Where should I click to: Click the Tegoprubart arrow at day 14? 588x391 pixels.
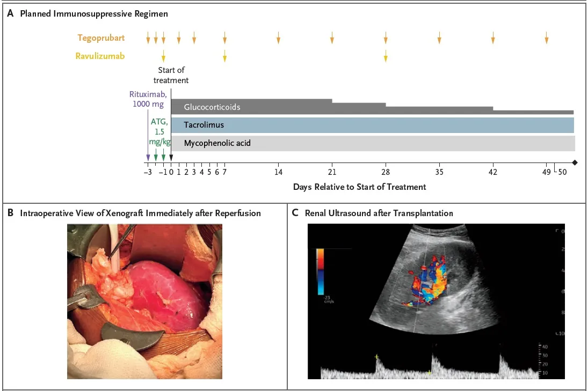278,38
